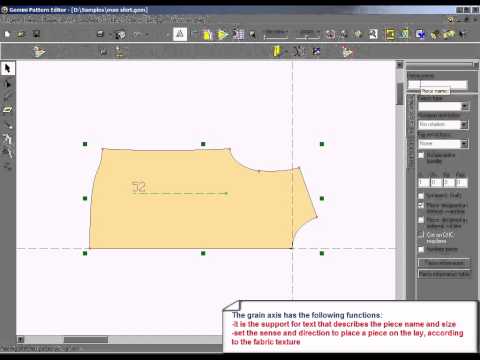480x360 pixels.
Task: Click the crossed scissors icon in the second row
Action: point(299,51)
